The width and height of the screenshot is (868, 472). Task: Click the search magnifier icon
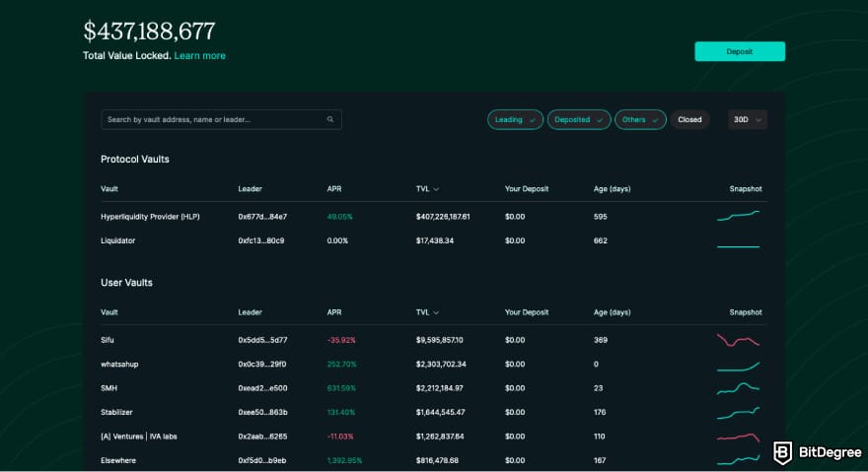pyautogui.click(x=330, y=119)
